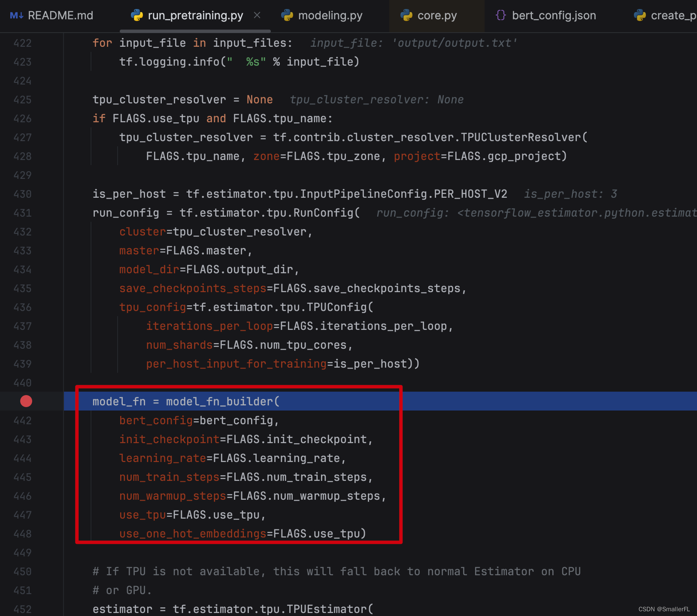Click num_warmup_steps argument line

pos(253,496)
